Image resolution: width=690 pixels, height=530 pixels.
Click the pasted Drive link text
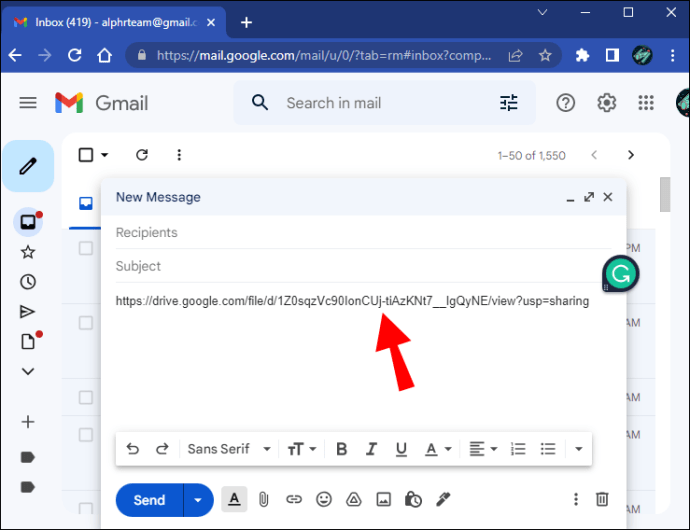coord(352,301)
